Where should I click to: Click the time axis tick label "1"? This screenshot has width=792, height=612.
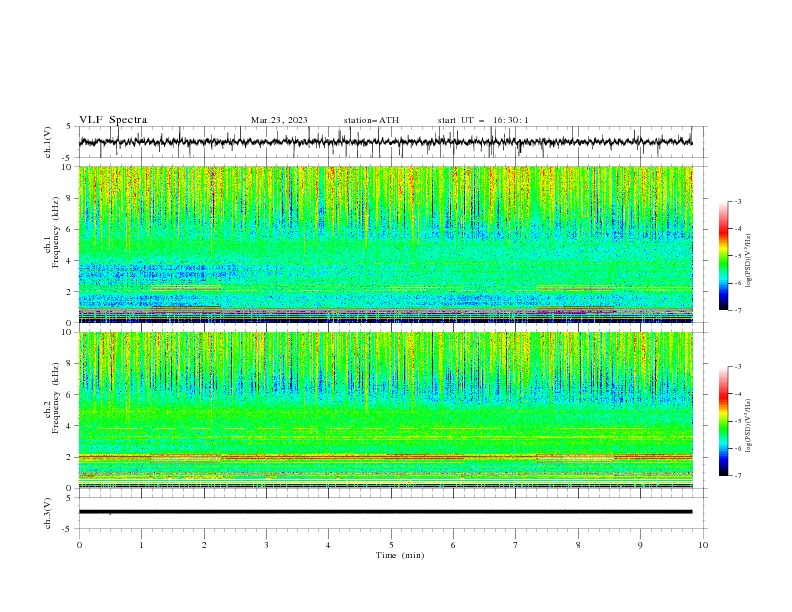pos(141,545)
